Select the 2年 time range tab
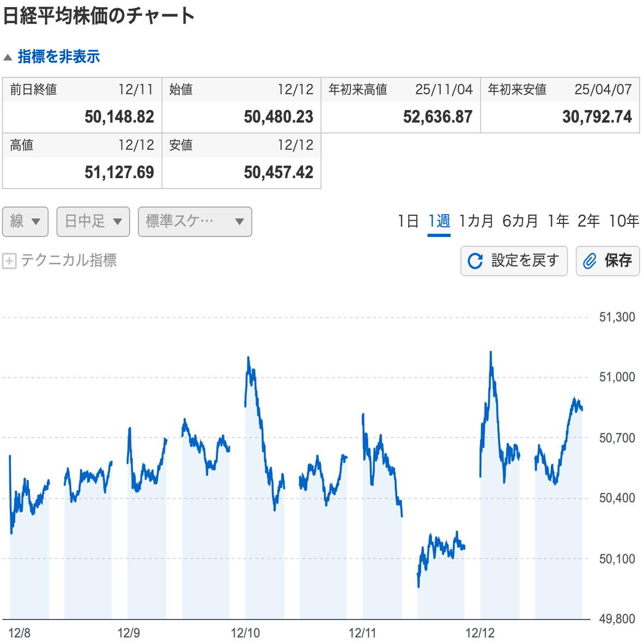This screenshot has width=644, height=644. pyautogui.click(x=588, y=221)
